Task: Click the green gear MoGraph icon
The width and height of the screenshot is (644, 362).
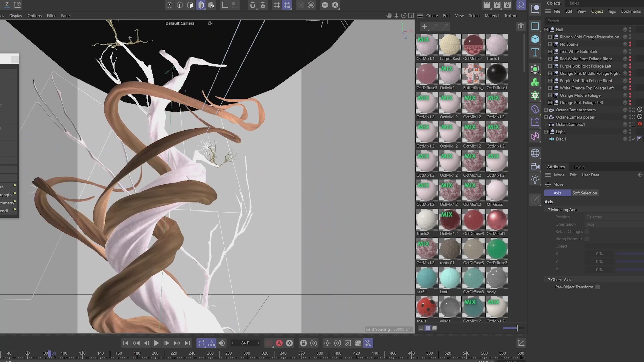Action: [x=535, y=95]
